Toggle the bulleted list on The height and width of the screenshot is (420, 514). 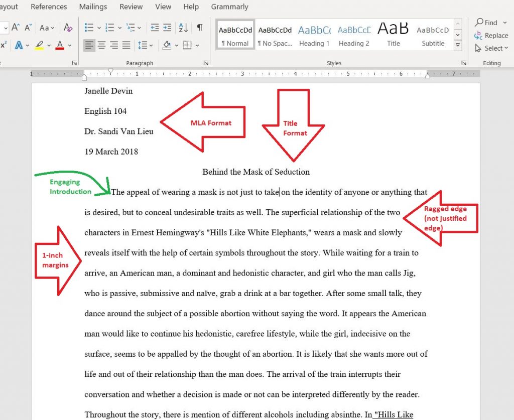coord(89,28)
